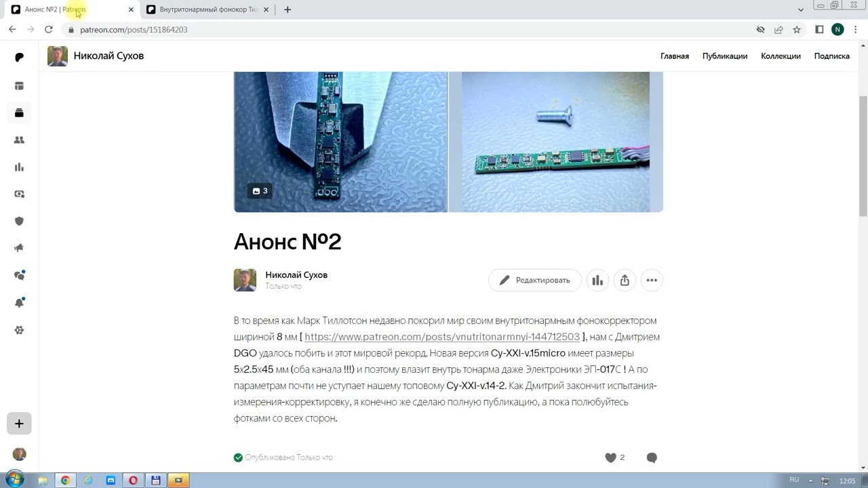Open the caliper circuit board photo
This screenshot has width=868, height=488.
click(340, 142)
